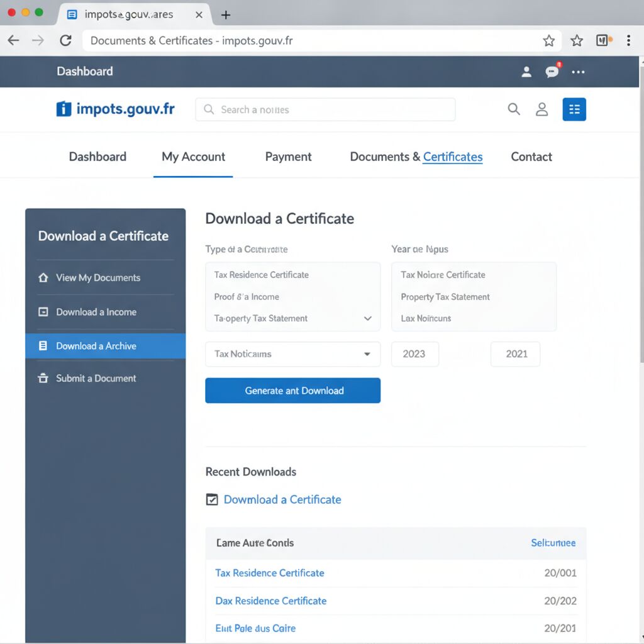This screenshot has width=644, height=644.
Task: Click the icon beside Download a Income
Action: [43, 312]
